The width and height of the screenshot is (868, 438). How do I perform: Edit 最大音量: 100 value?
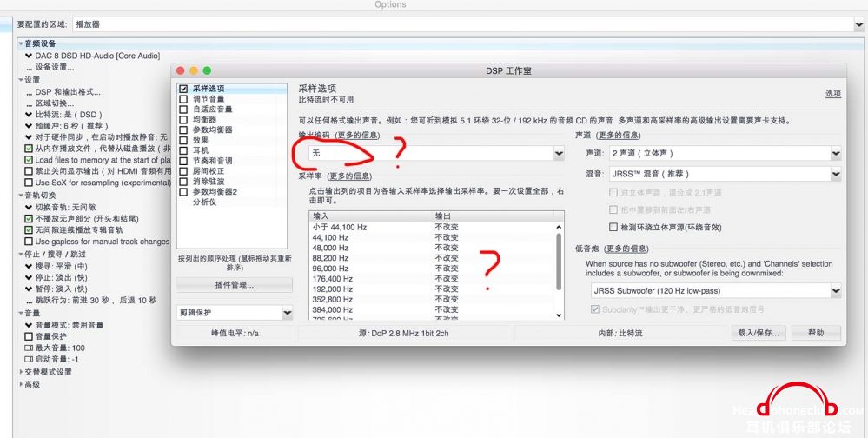pos(55,348)
